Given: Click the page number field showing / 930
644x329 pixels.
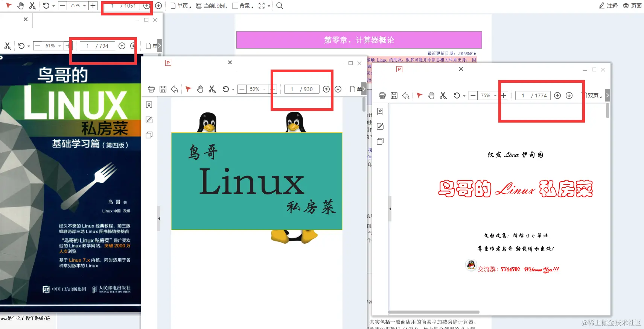Looking at the screenshot, I should [302, 89].
